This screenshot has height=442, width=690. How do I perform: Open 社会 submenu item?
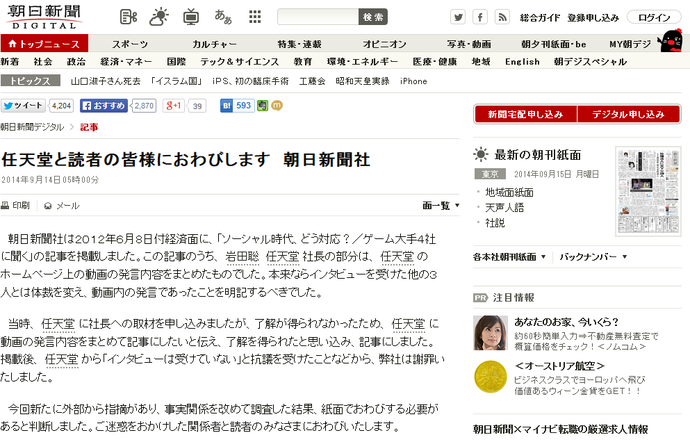coord(43,62)
